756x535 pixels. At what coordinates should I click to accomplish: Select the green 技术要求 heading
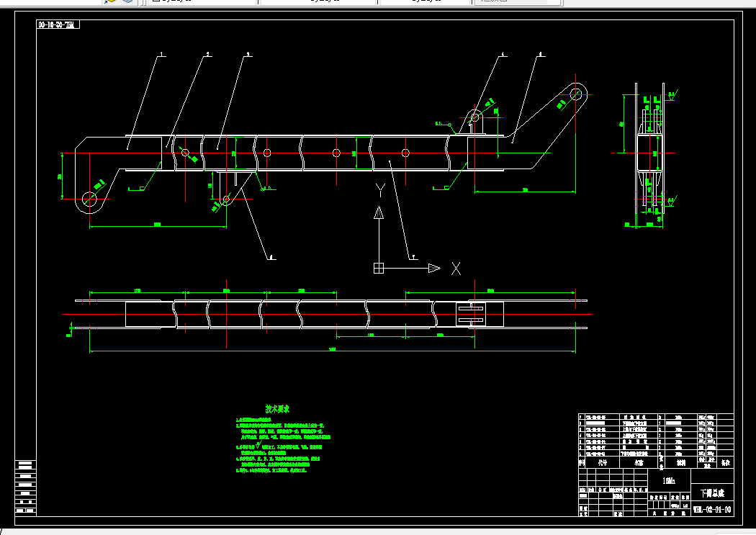[x=277, y=409]
